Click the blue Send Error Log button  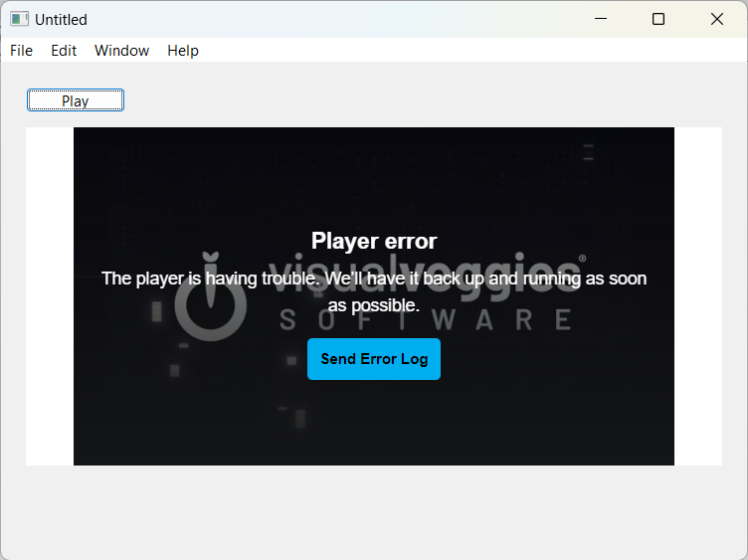(x=374, y=359)
